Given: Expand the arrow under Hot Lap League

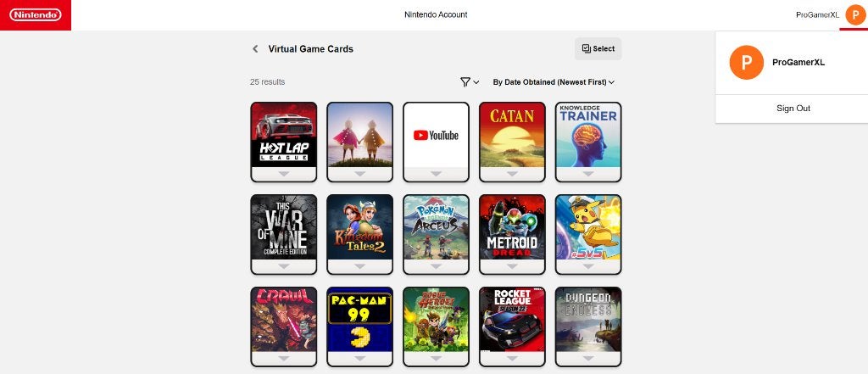Looking at the screenshot, I should click(x=283, y=174).
